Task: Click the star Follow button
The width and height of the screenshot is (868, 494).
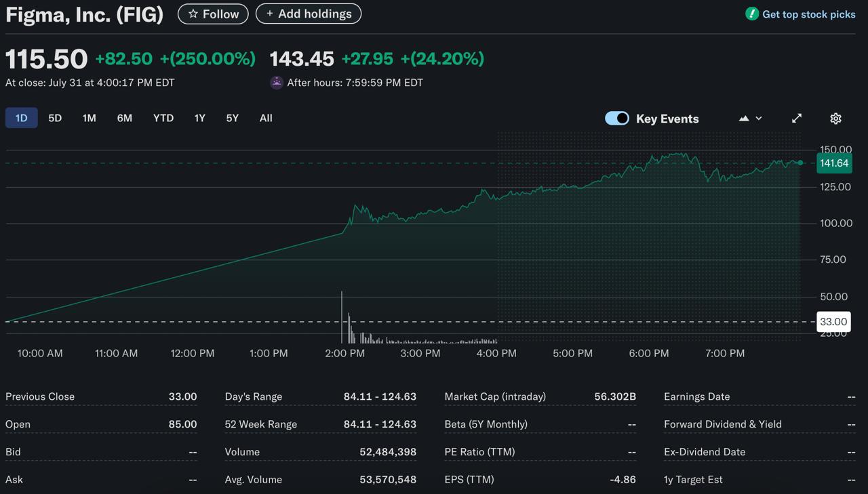Action: [213, 14]
